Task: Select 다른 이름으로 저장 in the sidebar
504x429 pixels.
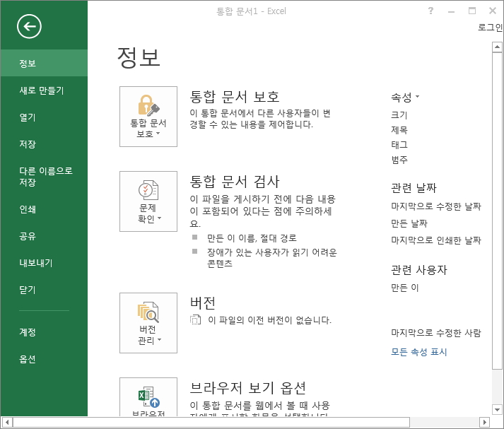Action: coord(44,177)
